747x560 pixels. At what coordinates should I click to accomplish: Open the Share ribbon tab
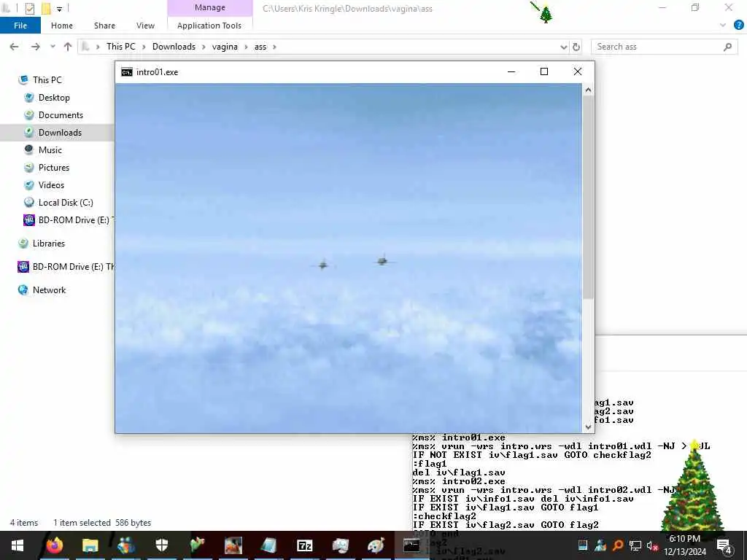point(104,26)
